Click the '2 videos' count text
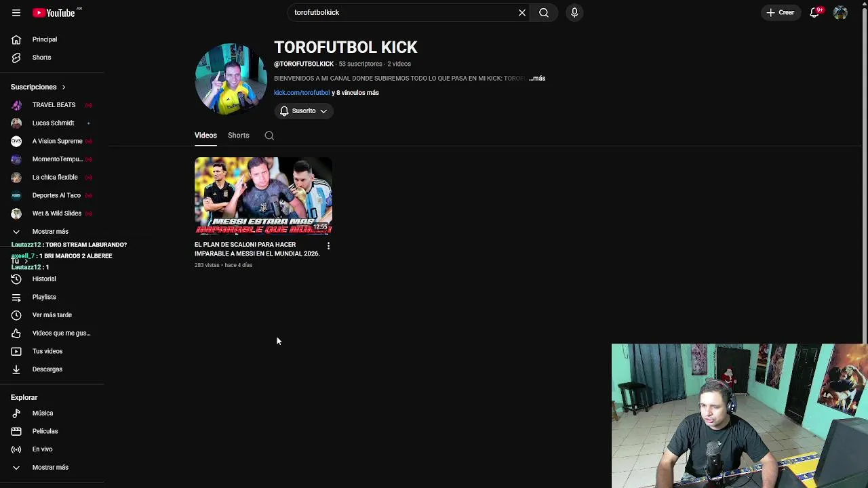 [399, 64]
